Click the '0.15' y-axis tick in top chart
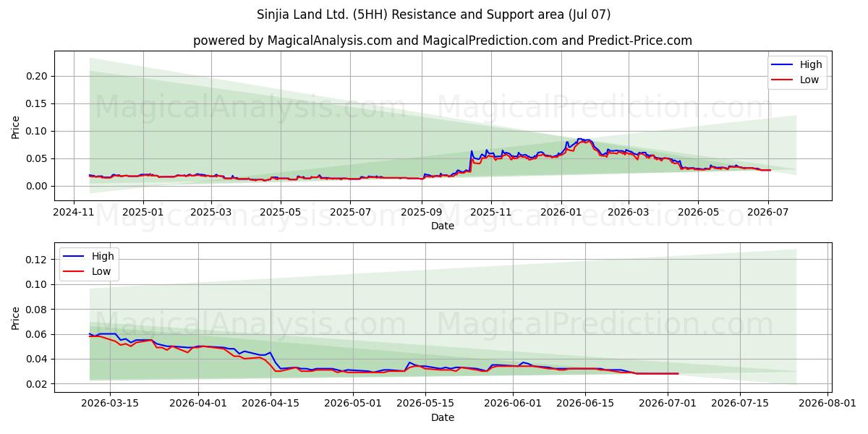The height and width of the screenshot is (434, 868). (38, 103)
